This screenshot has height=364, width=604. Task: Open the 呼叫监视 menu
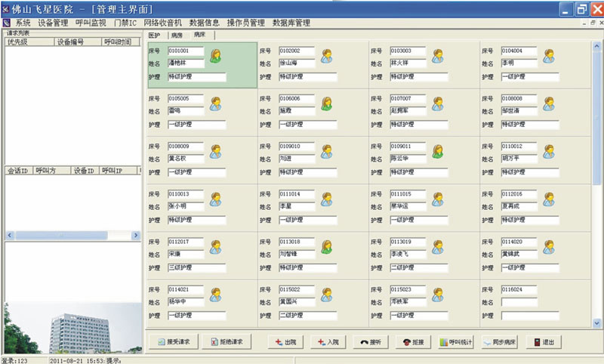point(91,23)
